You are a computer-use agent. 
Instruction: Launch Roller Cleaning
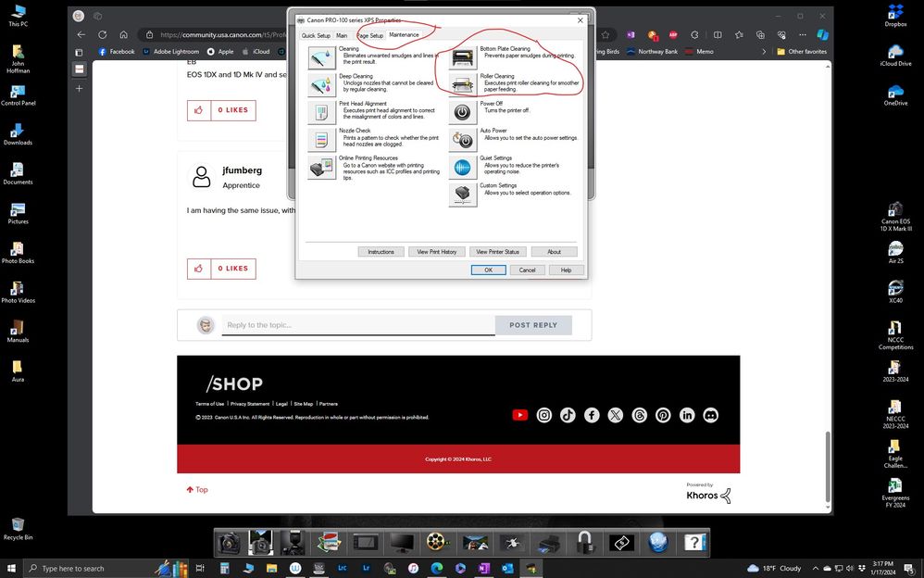click(462, 83)
